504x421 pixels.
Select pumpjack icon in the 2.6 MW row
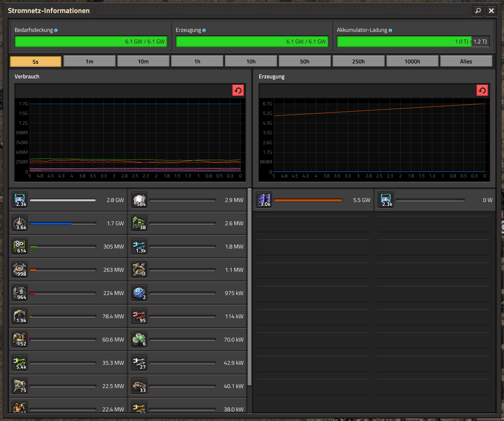tap(140, 223)
